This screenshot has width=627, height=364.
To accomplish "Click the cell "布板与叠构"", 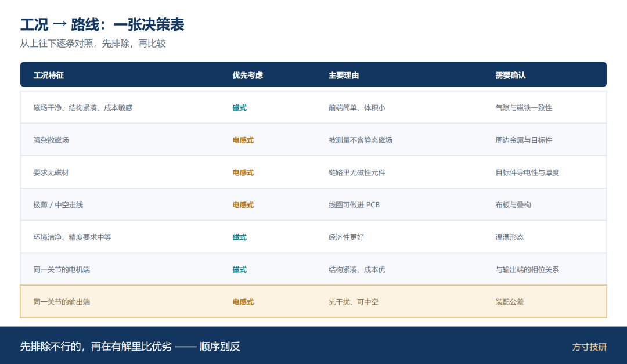I will pos(513,205).
